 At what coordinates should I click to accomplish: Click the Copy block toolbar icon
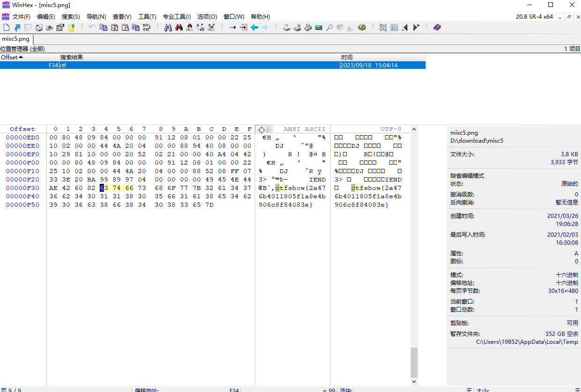[103, 28]
